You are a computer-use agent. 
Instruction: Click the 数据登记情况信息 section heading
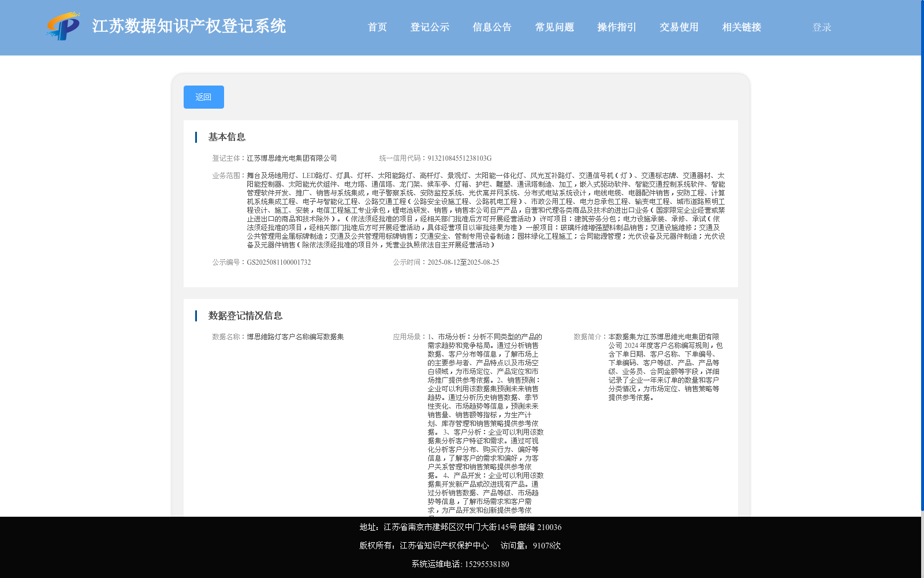[245, 316]
